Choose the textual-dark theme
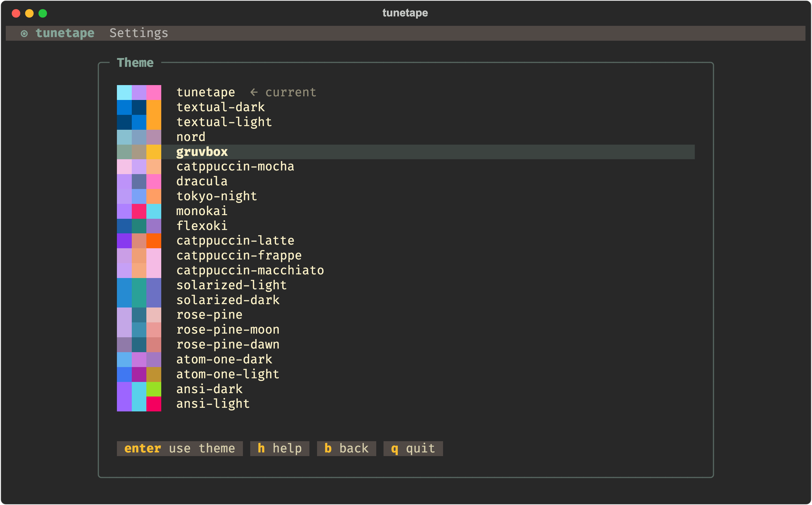 405,107
